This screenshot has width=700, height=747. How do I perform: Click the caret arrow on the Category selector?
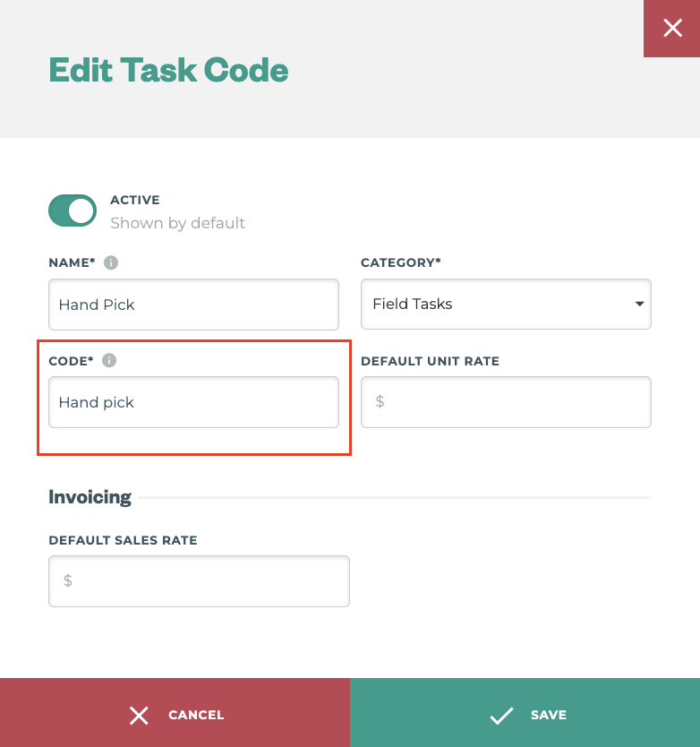click(x=639, y=304)
